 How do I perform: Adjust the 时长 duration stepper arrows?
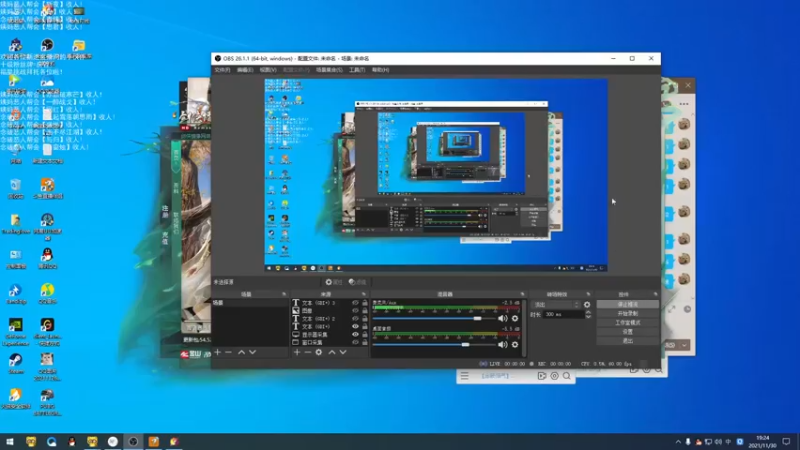588,315
